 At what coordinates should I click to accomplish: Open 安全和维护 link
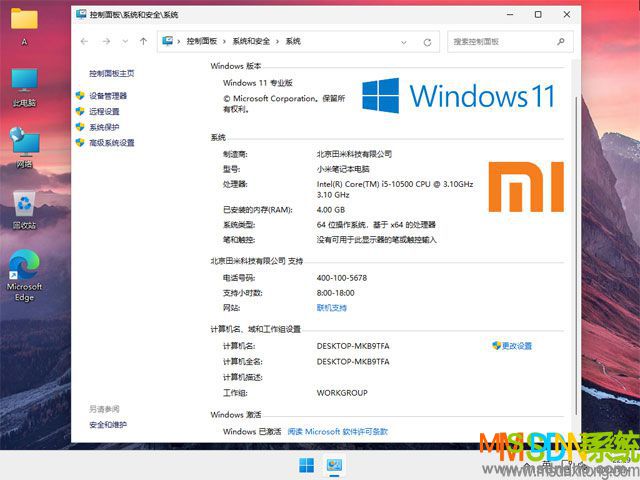pos(108,425)
